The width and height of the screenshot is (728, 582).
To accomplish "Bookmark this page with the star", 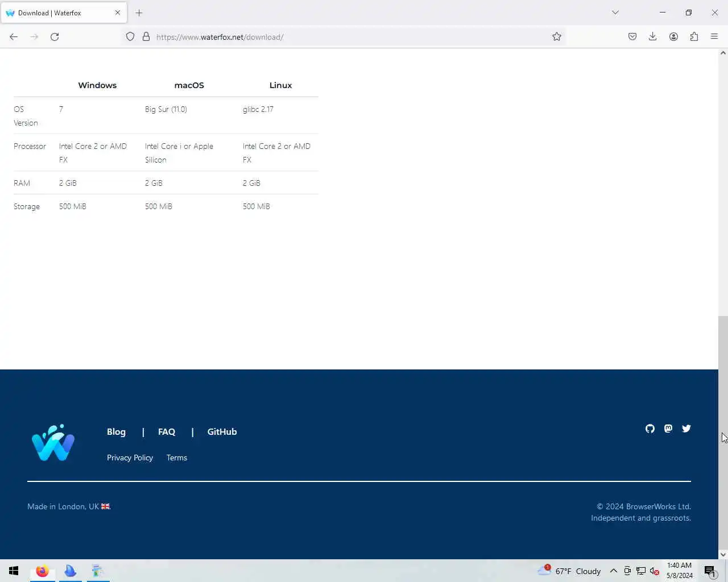I will tap(557, 37).
